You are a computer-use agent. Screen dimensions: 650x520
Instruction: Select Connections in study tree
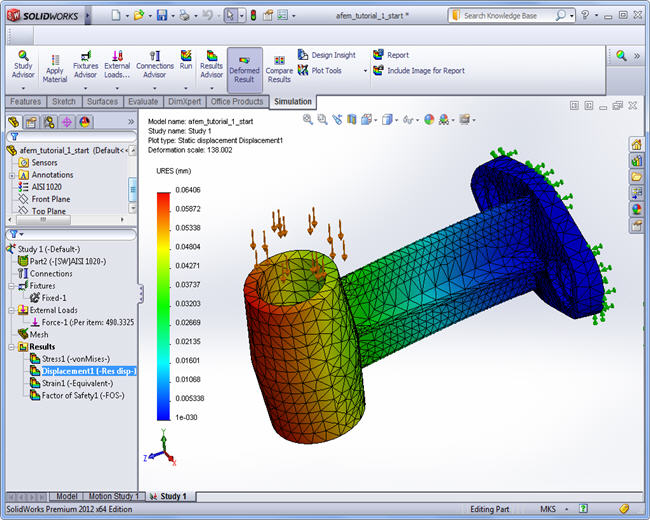tap(45, 274)
